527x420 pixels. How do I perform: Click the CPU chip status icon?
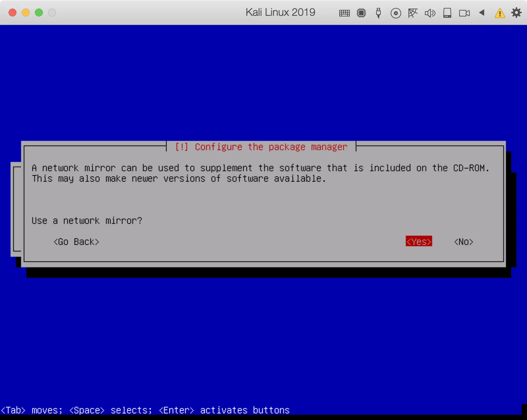pyautogui.click(x=361, y=13)
